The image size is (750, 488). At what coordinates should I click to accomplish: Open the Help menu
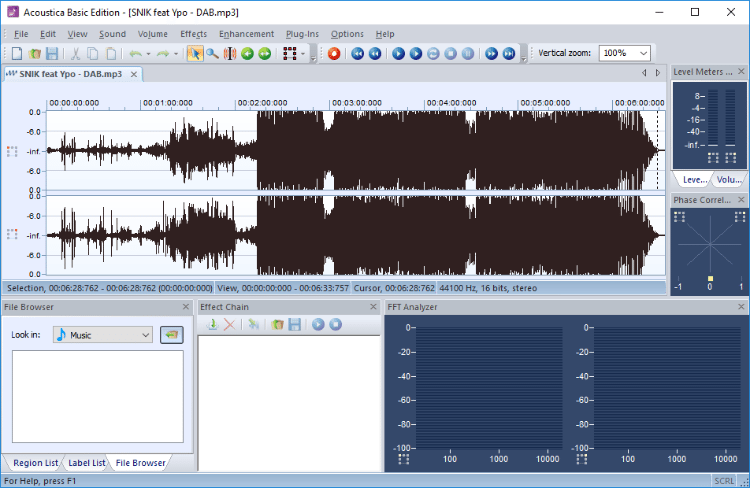pyautogui.click(x=385, y=34)
